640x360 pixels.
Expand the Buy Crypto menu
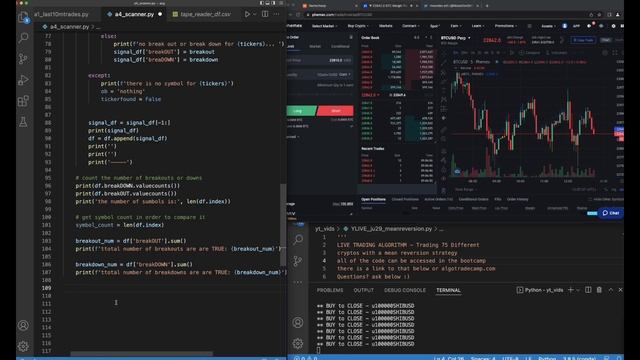pyautogui.click(x=358, y=26)
